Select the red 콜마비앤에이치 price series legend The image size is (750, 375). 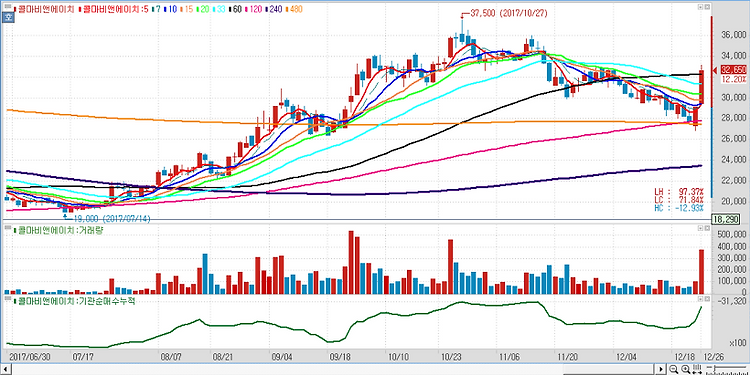pos(45,9)
